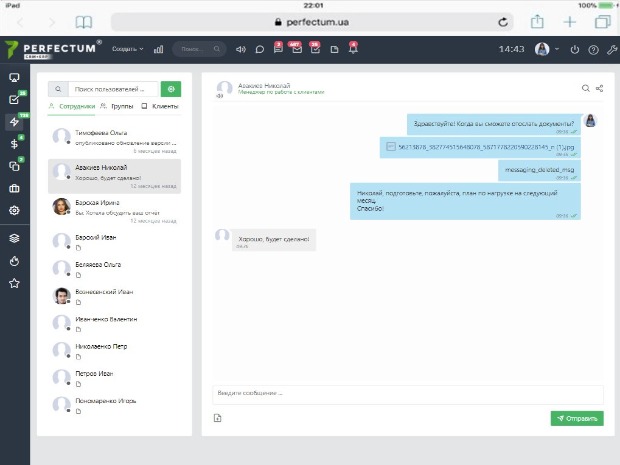Click the attach file icon below message box
This screenshot has height=465, width=620.
tap(217, 418)
